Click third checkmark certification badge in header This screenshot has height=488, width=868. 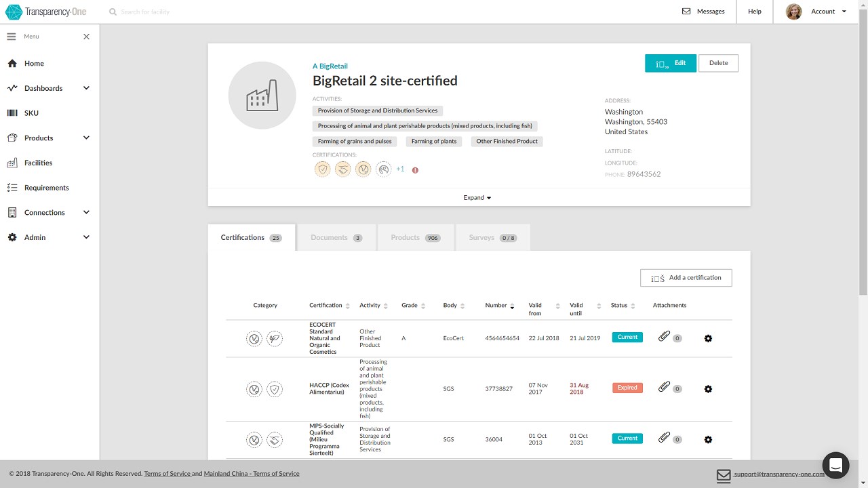tap(363, 169)
